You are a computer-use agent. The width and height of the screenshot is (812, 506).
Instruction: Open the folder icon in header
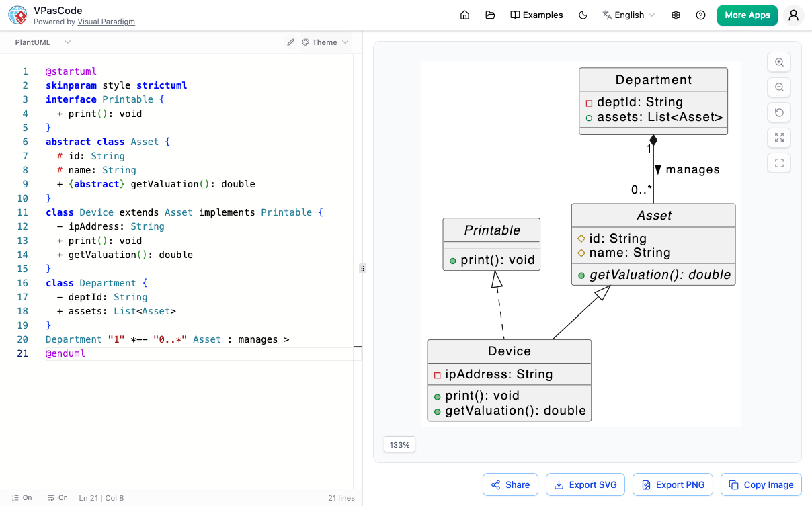(490, 15)
